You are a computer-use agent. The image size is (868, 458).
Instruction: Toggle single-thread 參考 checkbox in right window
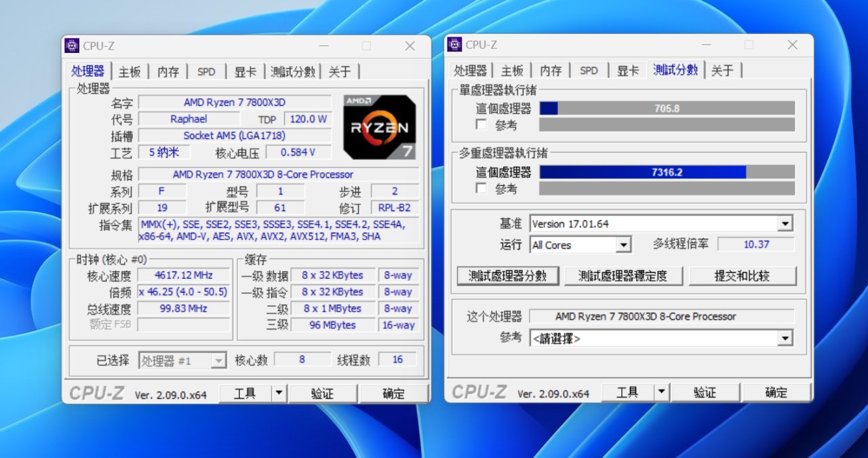point(481,125)
